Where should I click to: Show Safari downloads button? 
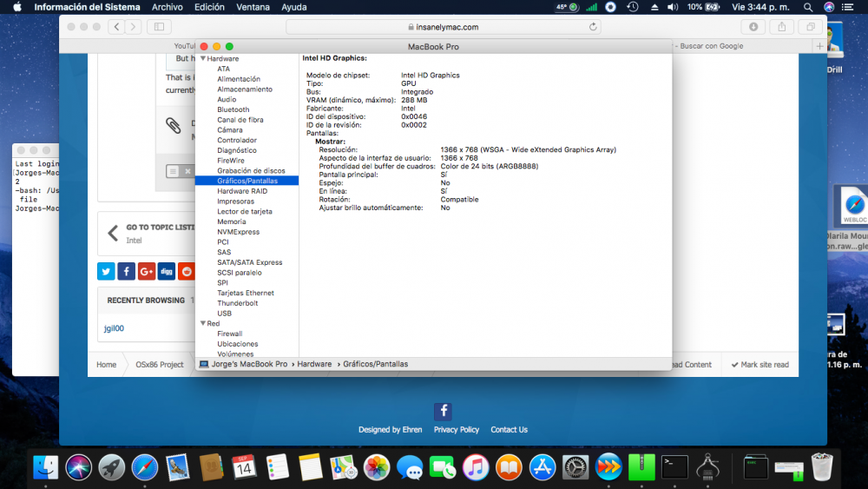point(753,27)
